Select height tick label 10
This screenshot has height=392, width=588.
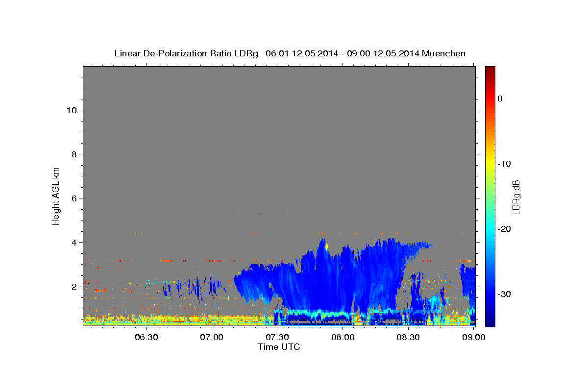tap(71, 110)
